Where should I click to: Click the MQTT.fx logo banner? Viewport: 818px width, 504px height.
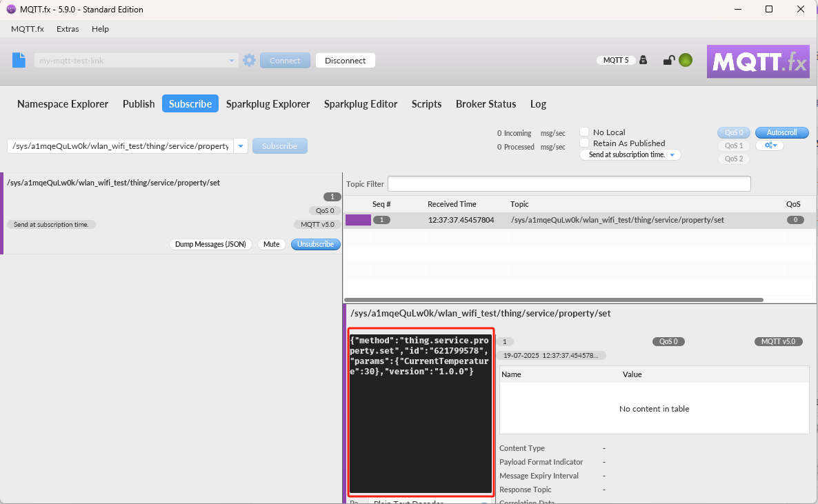pos(758,61)
